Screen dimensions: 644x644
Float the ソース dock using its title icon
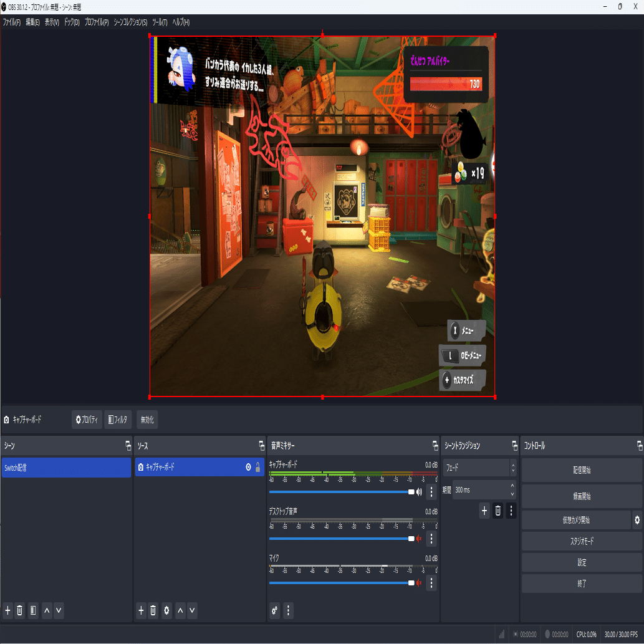(x=262, y=446)
